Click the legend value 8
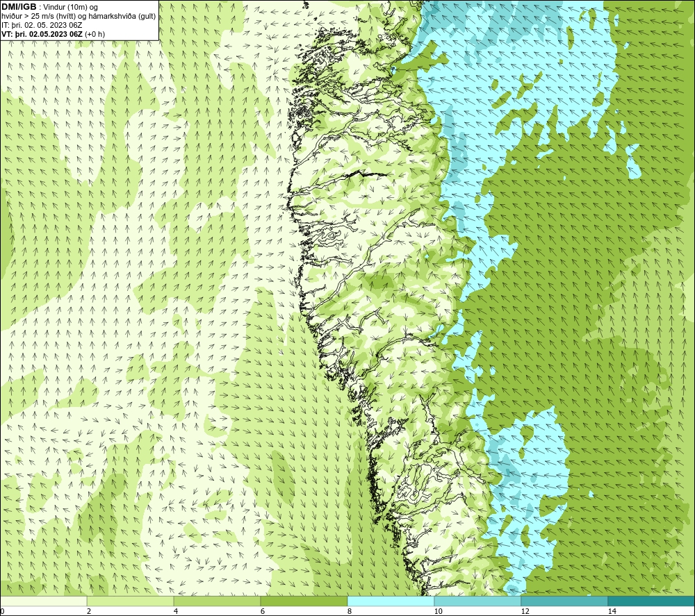Viewport: 695px width, 616px height. [350, 612]
